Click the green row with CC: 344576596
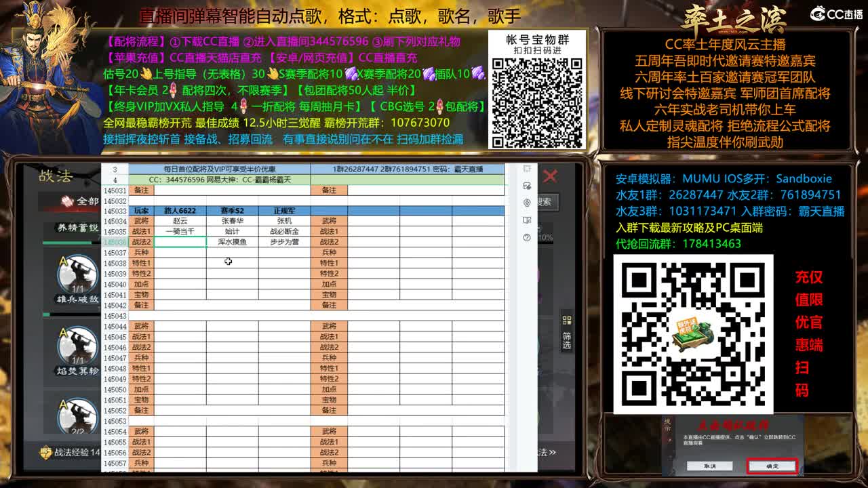 (x=220, y=180)
